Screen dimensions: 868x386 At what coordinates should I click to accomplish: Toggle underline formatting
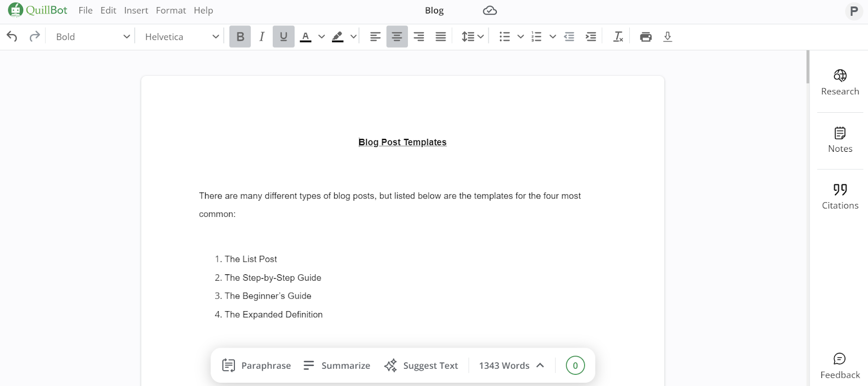(x=283, y=37)
